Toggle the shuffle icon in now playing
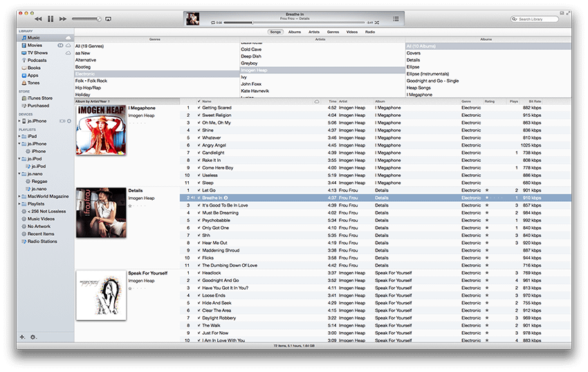Image resolution: width=588 pixels, height=372 pixels. 377,23
